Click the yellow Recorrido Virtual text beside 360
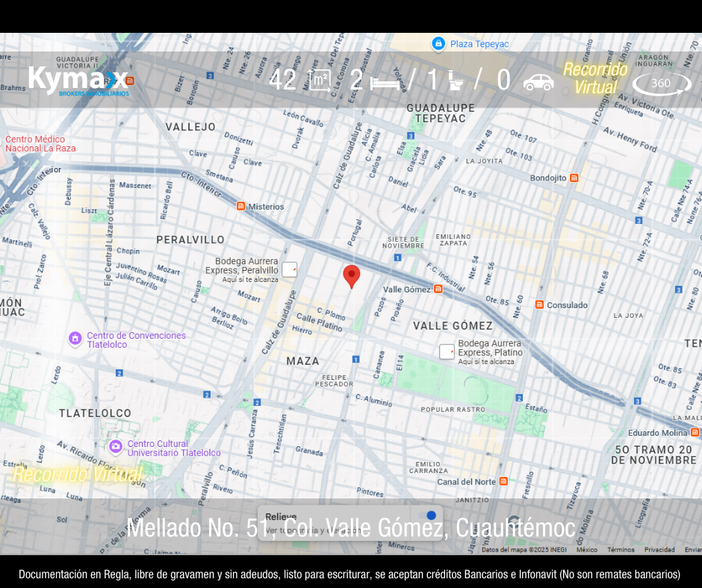The width and height of the screenshot is (702, 588). [x=595, y=78]
